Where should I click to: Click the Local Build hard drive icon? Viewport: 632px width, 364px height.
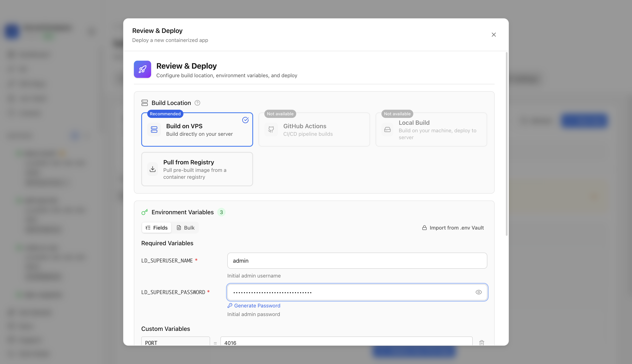[387, 130]
